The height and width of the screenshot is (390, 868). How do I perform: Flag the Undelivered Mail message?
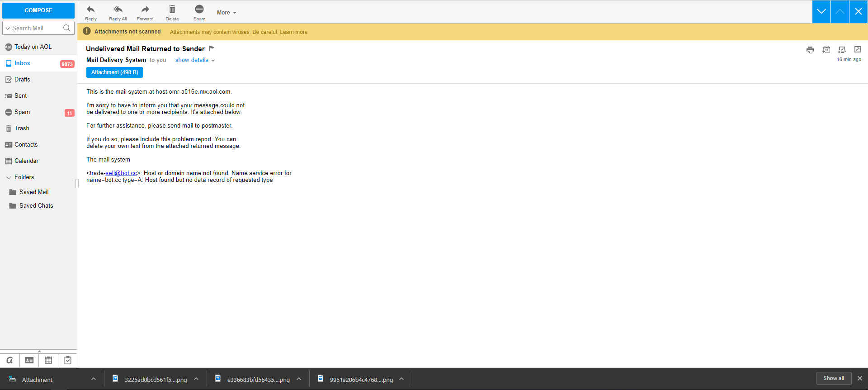[x=212, y=48]
